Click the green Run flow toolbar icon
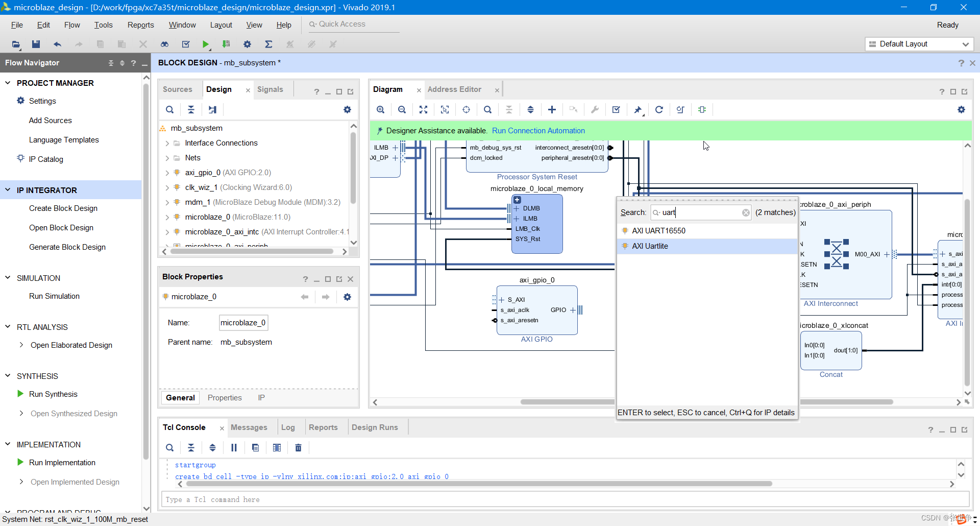 pyautogui.click(x=205, y=44)
